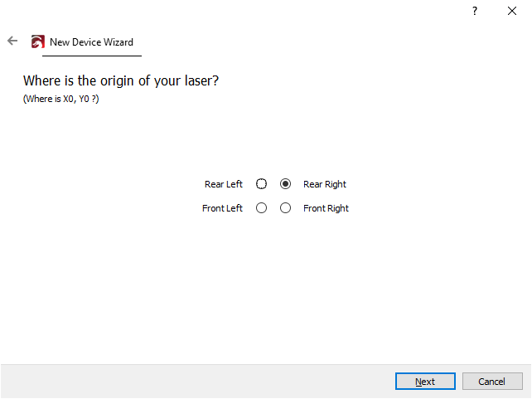Click the "Front Right" text label
This screenshot has height=399, width=532.
click(x=326, y=208)
